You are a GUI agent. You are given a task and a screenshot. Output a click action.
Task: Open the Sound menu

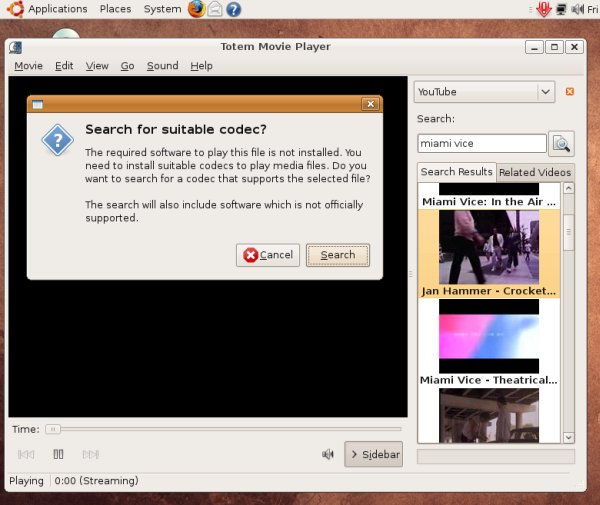click(x=162, y=66)
